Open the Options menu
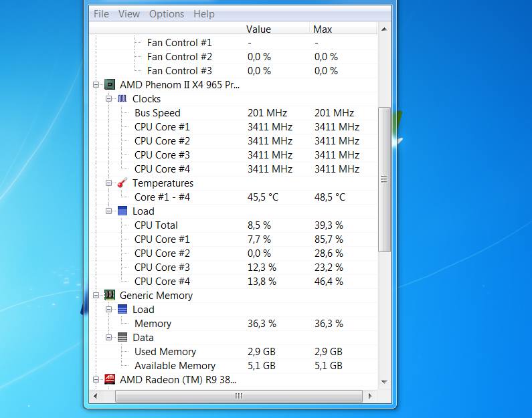 point(167,14)
